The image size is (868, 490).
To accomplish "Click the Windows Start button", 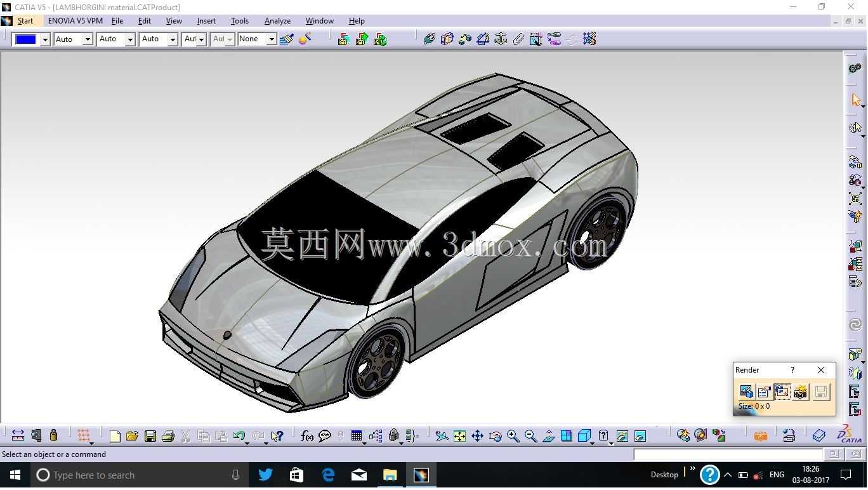I will [x=15, y=475].
